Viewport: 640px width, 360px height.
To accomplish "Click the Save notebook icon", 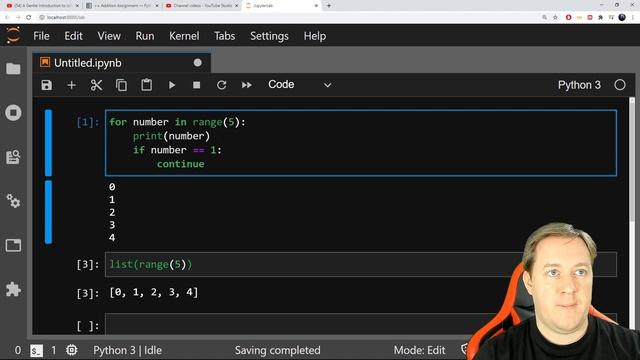I will (47, 85).
